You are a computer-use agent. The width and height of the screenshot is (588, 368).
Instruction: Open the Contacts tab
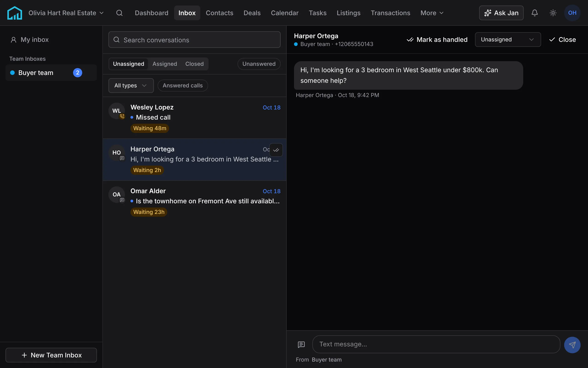[x=219, y=13]
